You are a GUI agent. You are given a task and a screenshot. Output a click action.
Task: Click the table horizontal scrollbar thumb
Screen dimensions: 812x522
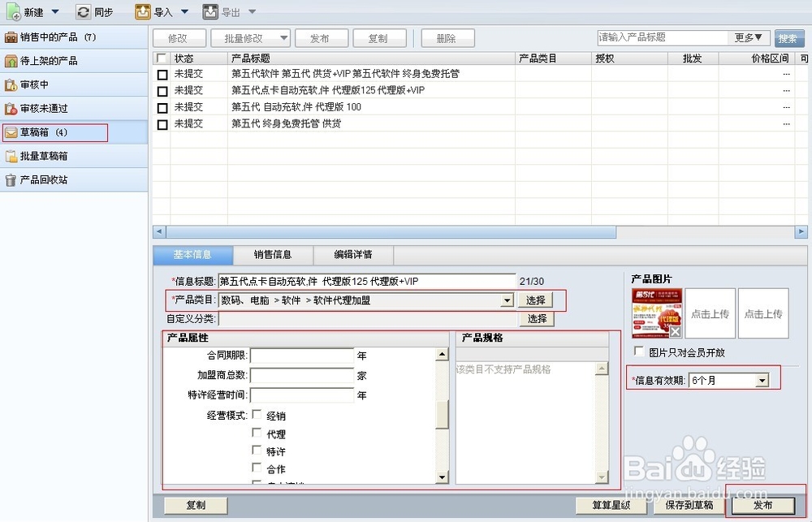[x=391, y=232]
